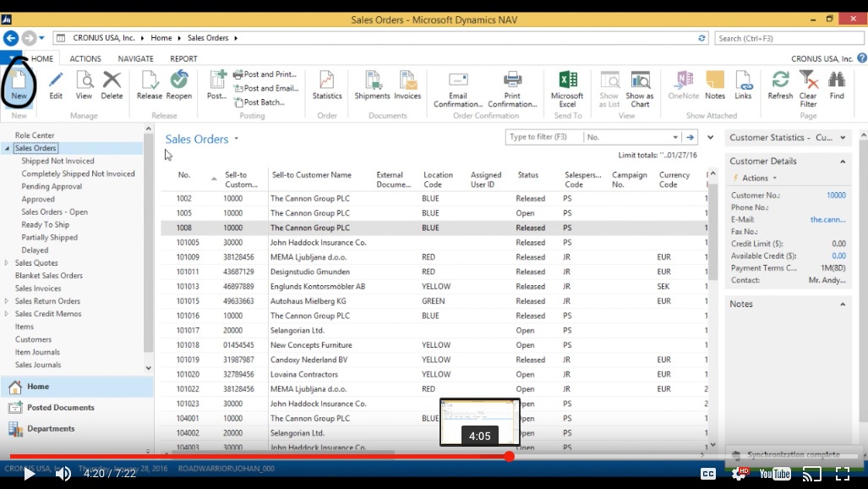
Task: Reopen the selected order
Action: coord(179,85)
